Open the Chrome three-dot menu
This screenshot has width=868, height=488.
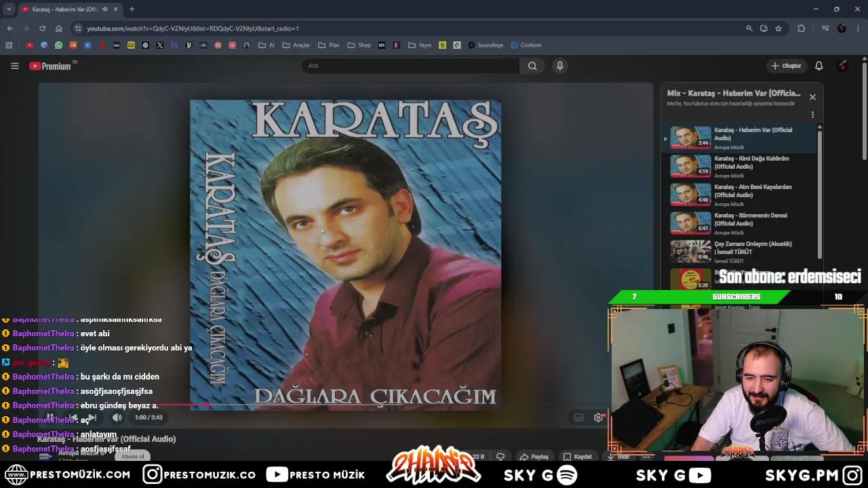pos(859,28)
